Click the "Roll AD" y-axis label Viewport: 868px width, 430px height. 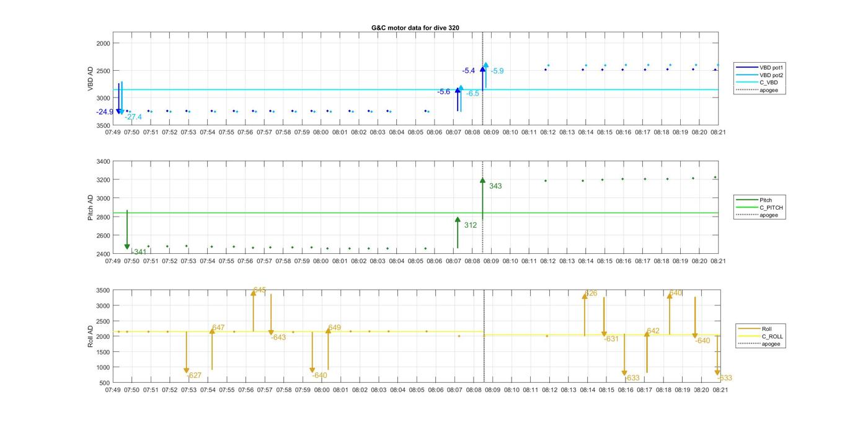pyautogui.click(x=91, y=336)
